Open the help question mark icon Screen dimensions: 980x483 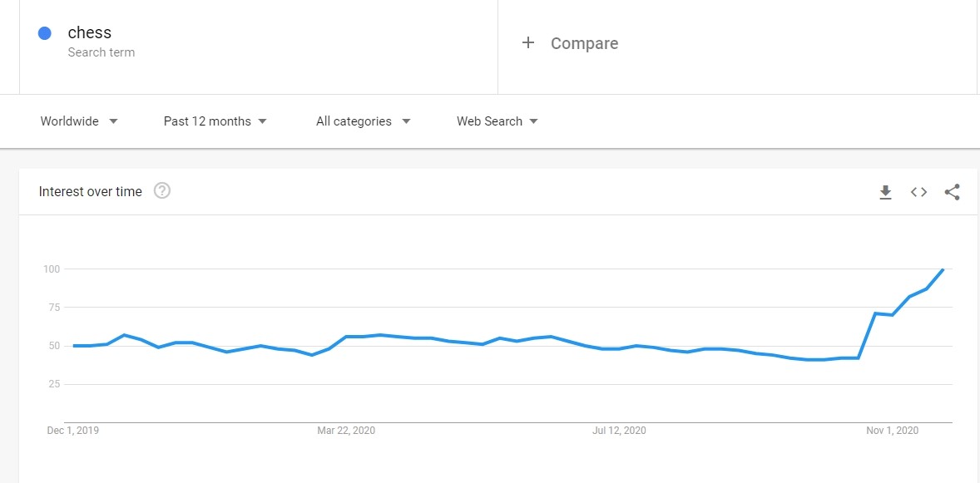coord(162,190)
